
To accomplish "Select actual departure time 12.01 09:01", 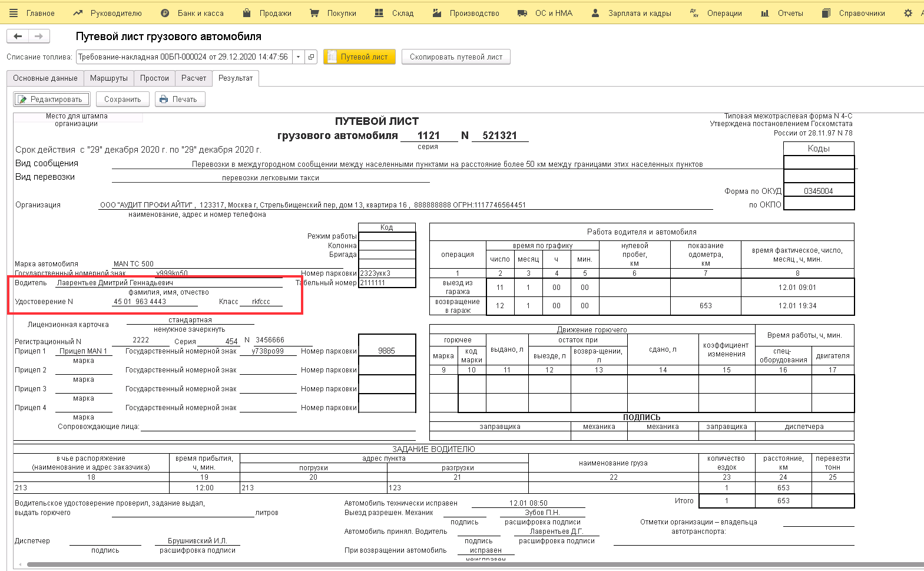I will (797, 288).
